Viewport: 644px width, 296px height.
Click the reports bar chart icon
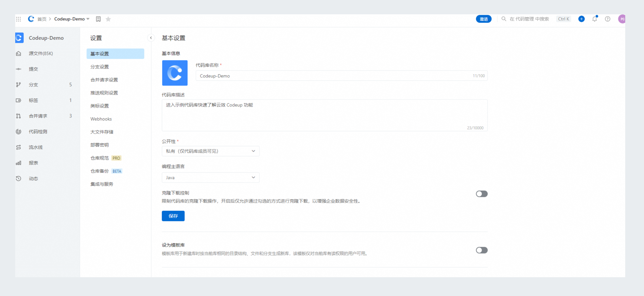(x=19, y=163)
